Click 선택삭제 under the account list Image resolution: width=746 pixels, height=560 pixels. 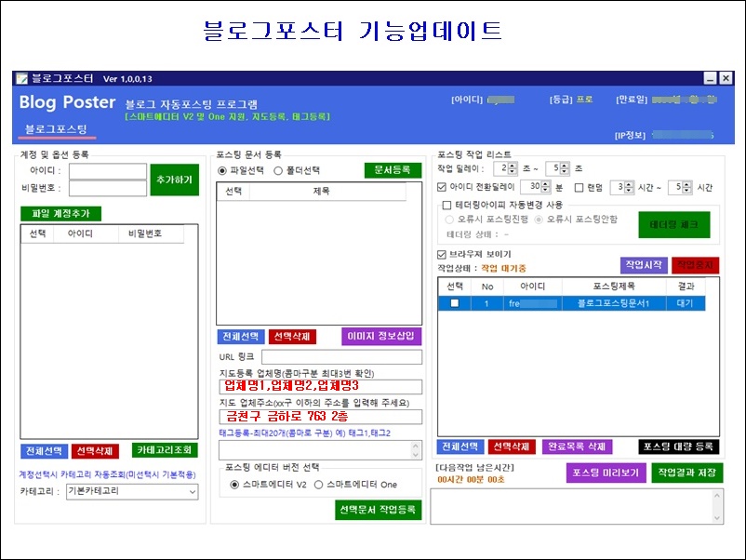coord(95,450)
